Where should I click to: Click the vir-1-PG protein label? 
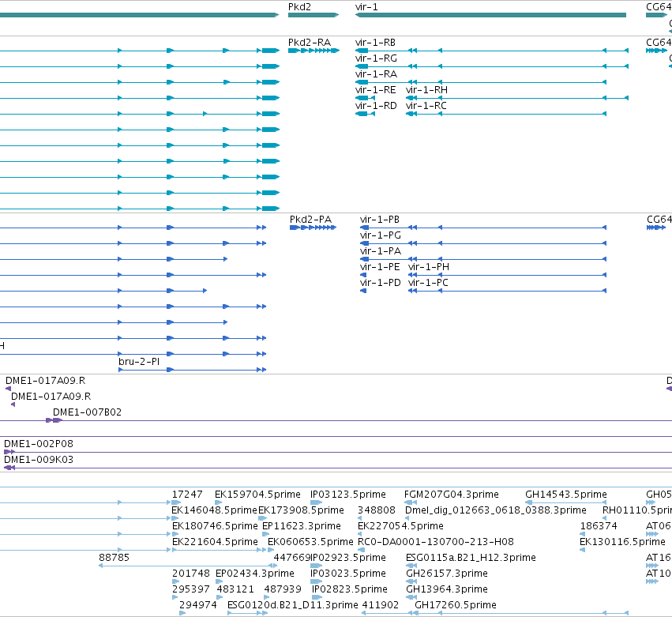coord(381,235)
